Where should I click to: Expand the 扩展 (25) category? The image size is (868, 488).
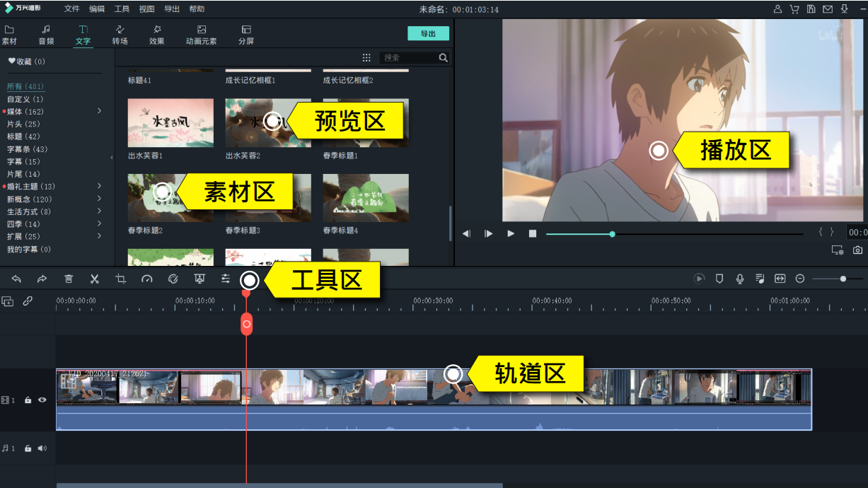pos(99,236)
